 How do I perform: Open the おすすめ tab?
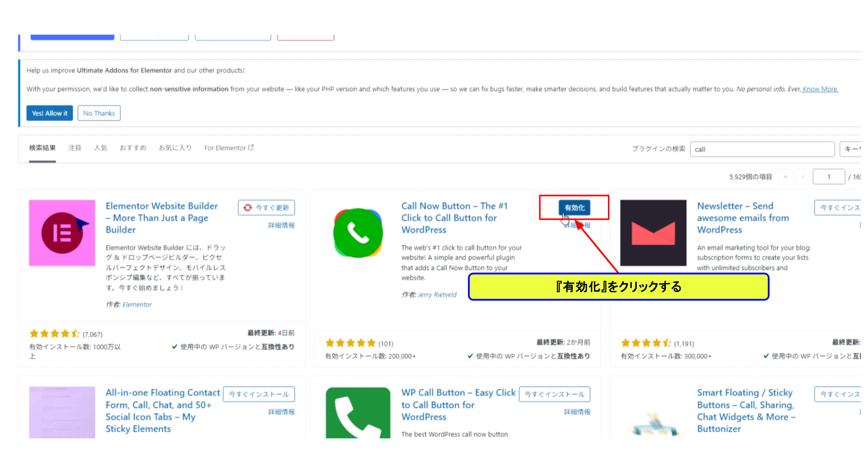(133, 148)
